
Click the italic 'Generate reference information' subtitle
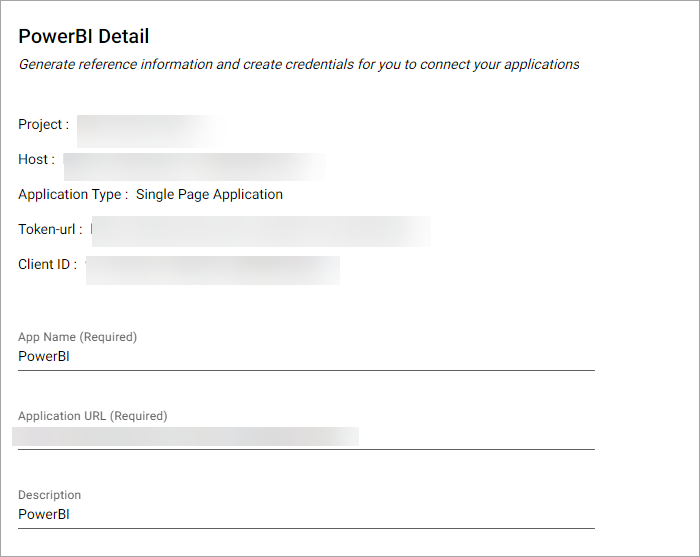pos(299,64)
